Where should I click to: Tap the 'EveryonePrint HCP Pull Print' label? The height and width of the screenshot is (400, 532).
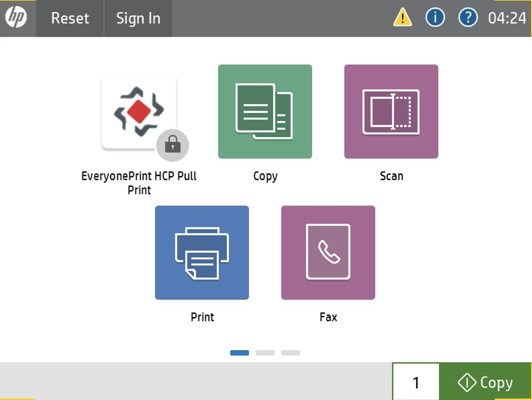(139, 183)
